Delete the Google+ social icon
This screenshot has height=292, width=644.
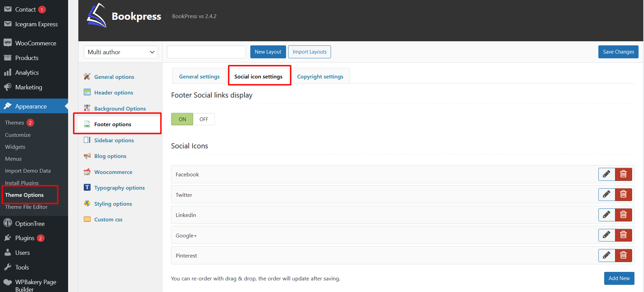(x=624, y=235)
